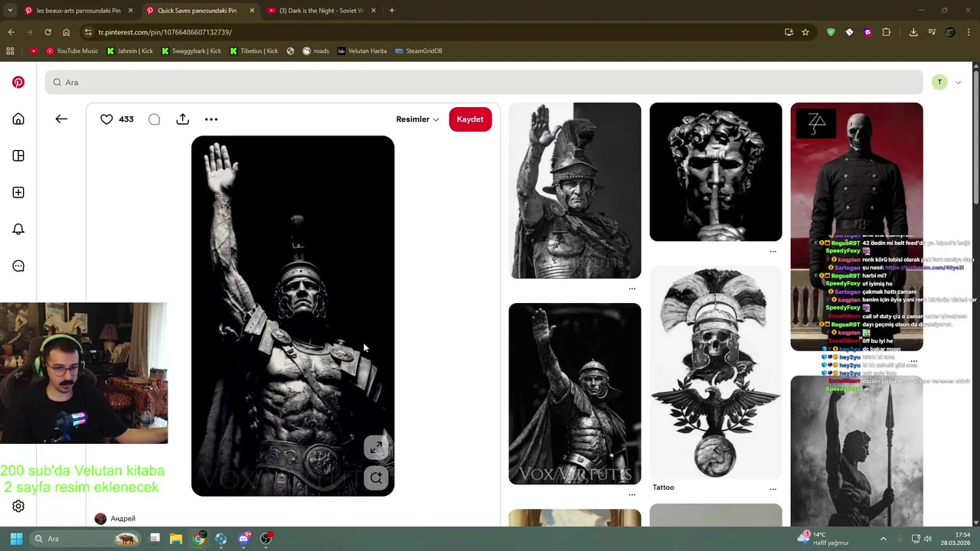Switch to Dark is the Night YouTube tab
Viewport: 980px width, 551px height.
pos(321,11)
